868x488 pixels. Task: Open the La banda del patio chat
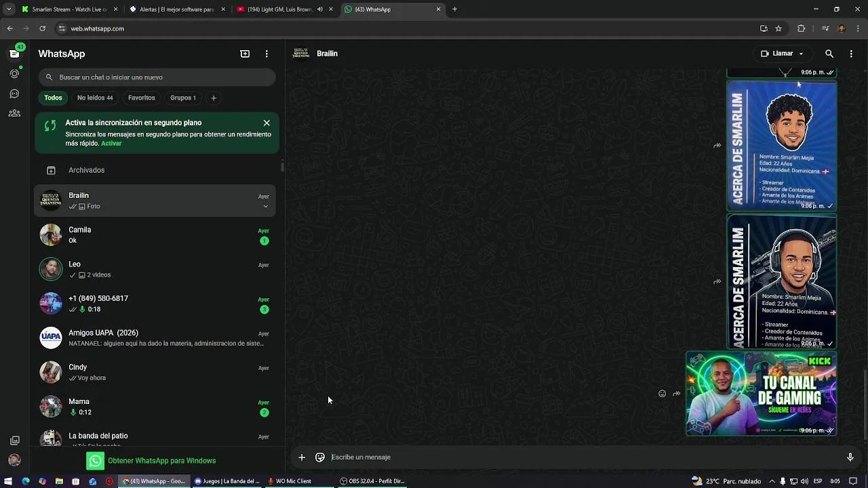155,436
